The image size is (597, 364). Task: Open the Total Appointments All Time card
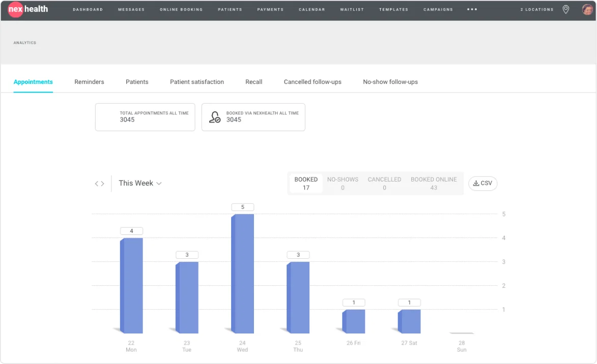(x=145, y=117)
